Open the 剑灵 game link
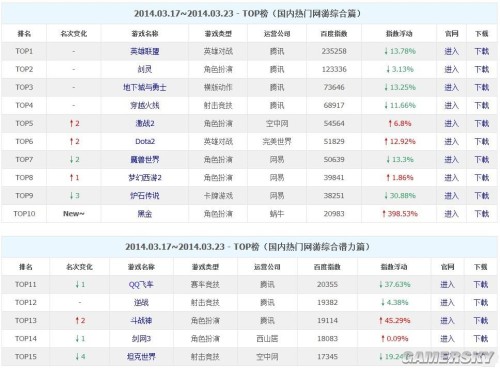This screenshot has width=500, height=369. [x=145, y=69]
